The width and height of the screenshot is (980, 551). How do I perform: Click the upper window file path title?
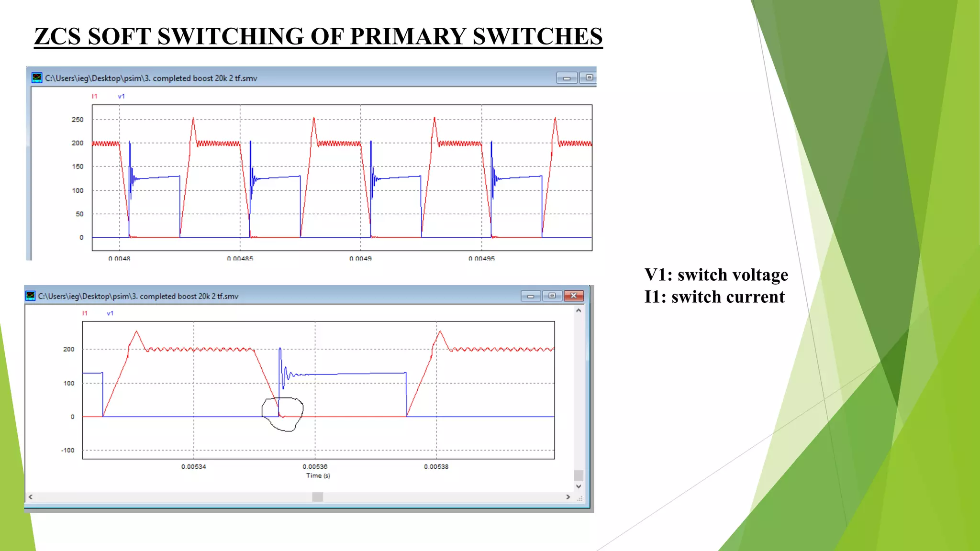tap(151, 78)
